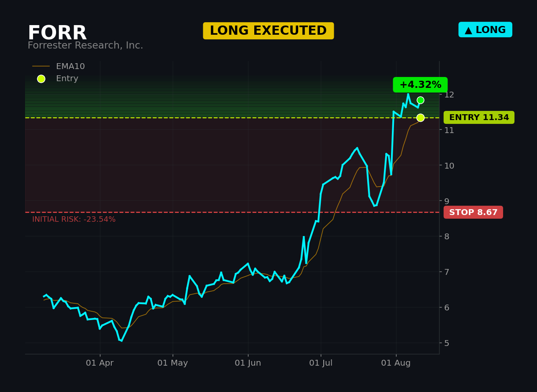Click the y-axis tick label 5

447,343
